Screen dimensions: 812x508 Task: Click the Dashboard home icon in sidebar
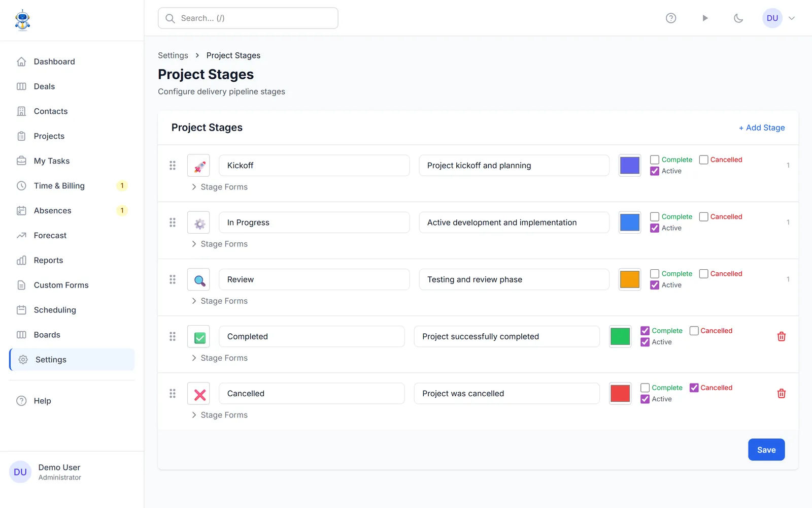coord(21,61)
